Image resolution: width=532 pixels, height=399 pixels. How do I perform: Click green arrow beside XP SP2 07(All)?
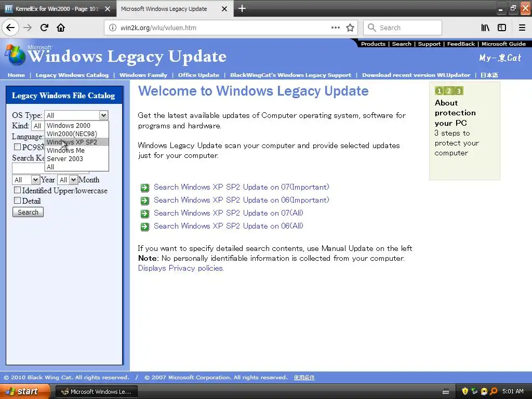(x=145, y=214)
